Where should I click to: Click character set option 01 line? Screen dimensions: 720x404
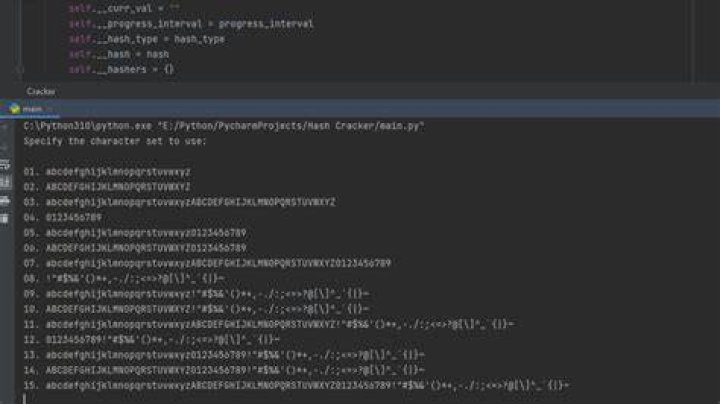(x=107, y=172)
